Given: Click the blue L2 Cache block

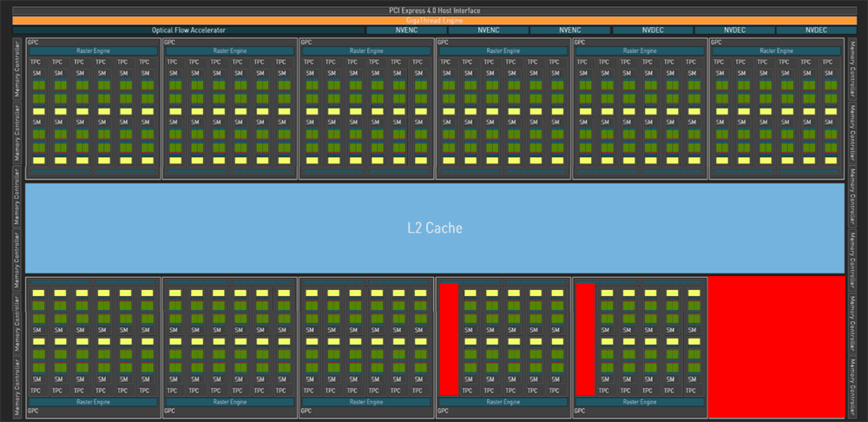Looking at the screenshot, I should (435, 227).
